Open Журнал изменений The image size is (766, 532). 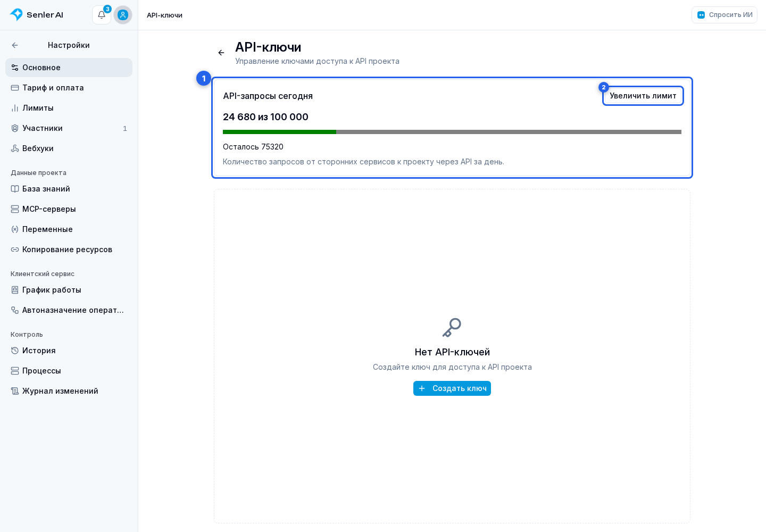69,391
